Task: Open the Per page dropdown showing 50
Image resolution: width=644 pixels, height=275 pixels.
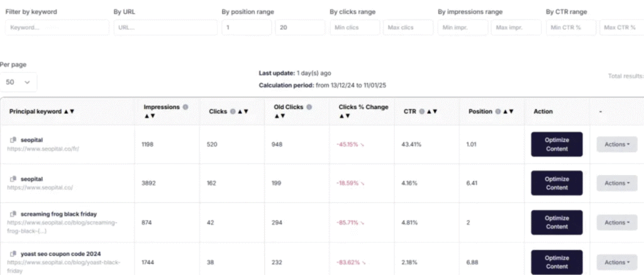Action: pos(18,82)
